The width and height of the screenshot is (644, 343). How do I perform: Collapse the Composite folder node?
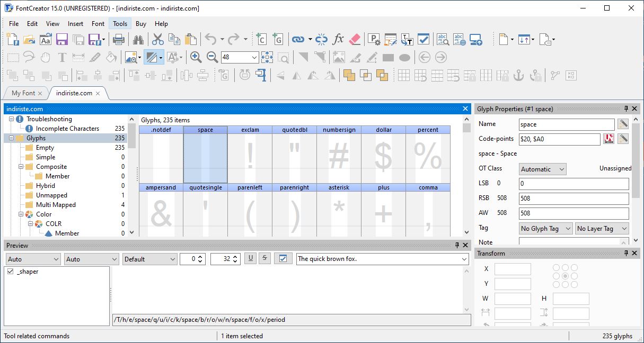pyautogui.click(x=20, y=167)
